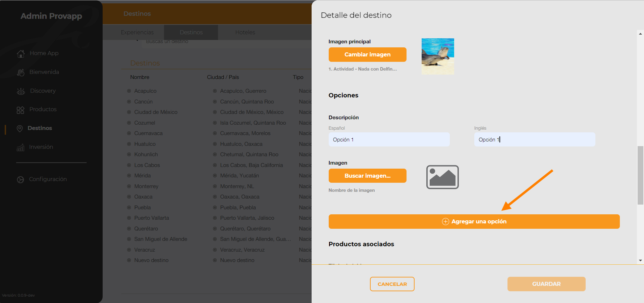Click the detail panel vertical scrollbar
644x303 pixels.
(640, 175)
